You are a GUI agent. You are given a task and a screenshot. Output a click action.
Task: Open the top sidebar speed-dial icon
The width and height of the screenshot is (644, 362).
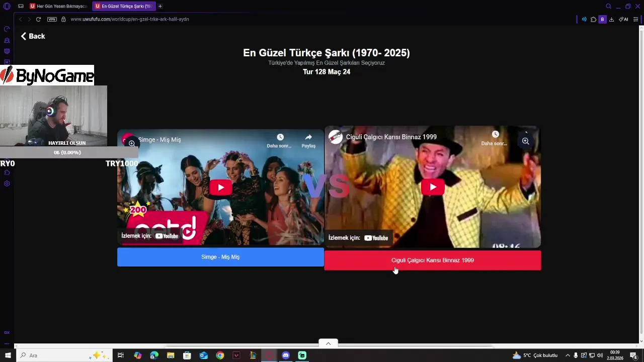[7, 29]
